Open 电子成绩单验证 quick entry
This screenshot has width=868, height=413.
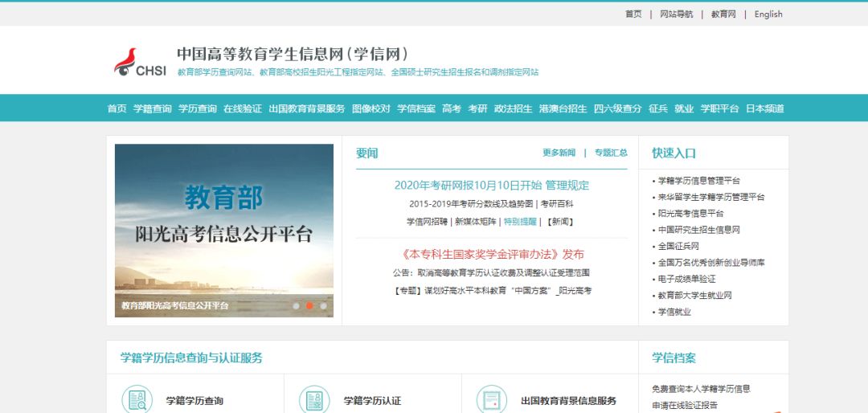point(687,279)
